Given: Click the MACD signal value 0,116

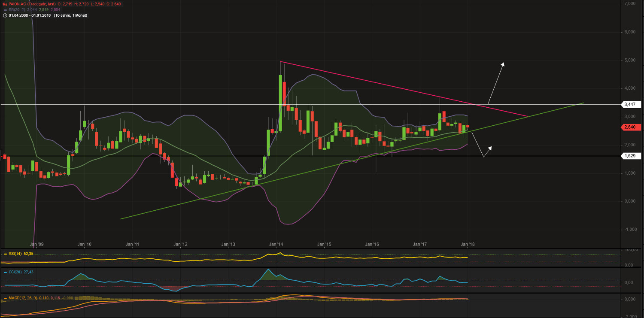Looking at the screenshot, I should click(55, 297).
